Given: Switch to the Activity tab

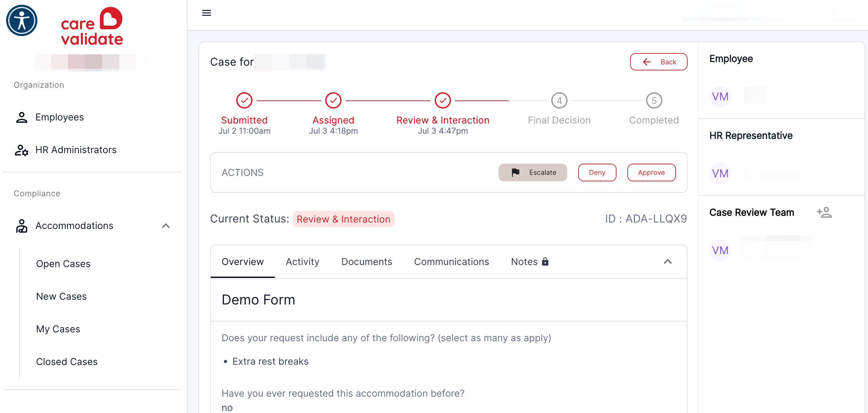Looking at the screenshot, I should pyautogui.click(x=302, y=262).
